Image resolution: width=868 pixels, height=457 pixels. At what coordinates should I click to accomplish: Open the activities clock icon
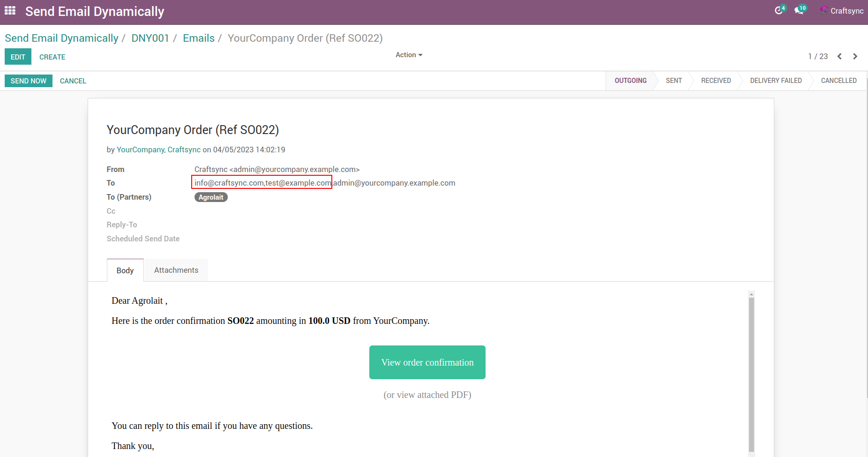[x=778, y=11]
